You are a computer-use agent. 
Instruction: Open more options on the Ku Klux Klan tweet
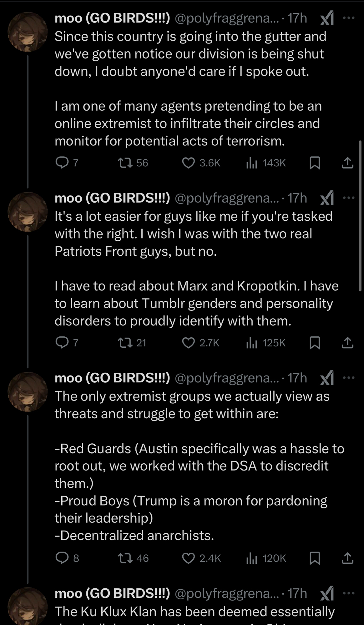[x=349, y=593]
